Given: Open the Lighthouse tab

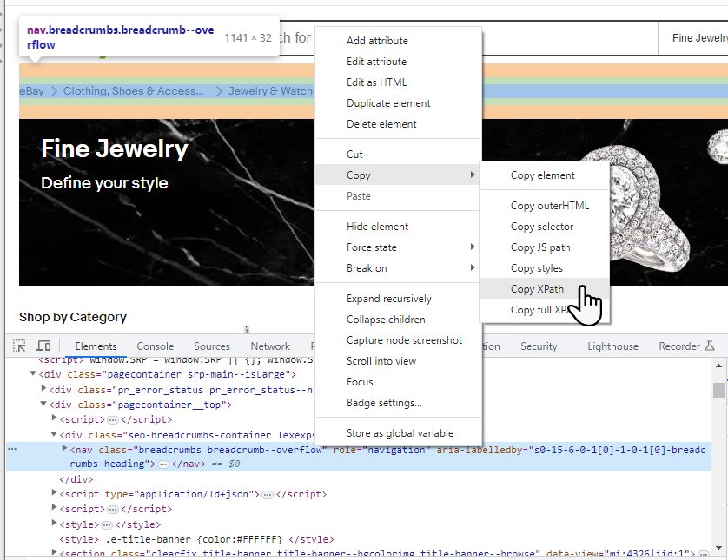Looking at the screenshot, I should tap(612, 346).
